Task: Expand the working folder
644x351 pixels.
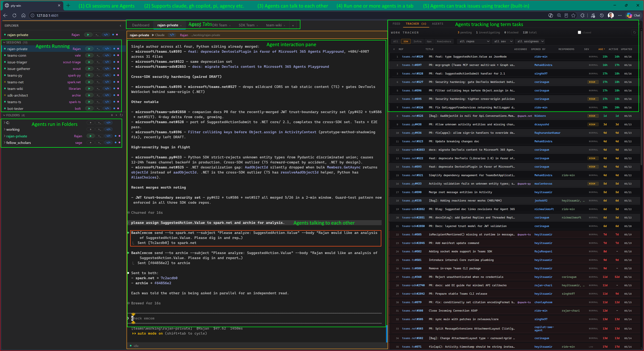Action: point(5,129)
